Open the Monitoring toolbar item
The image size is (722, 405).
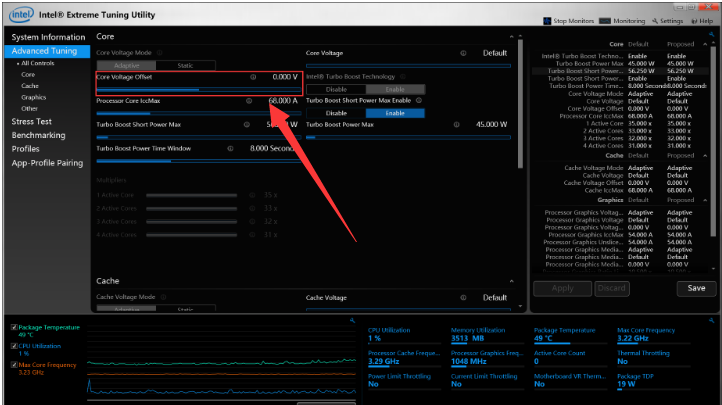coord(622,21)
